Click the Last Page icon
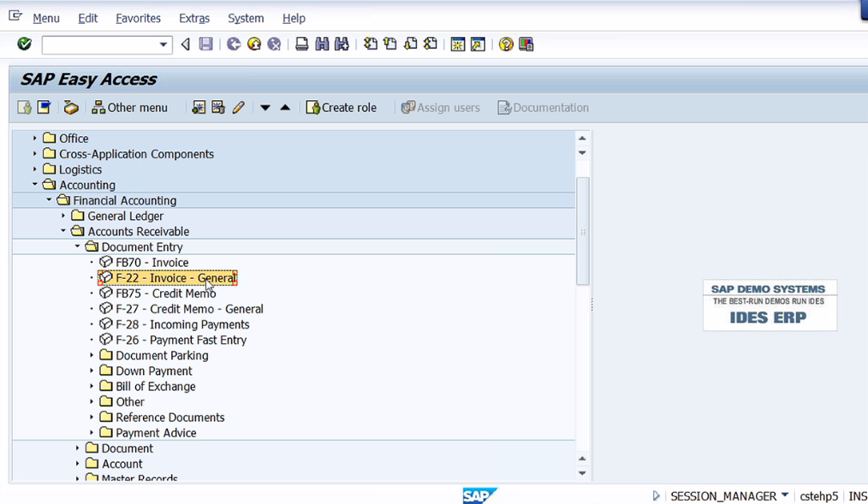Screen dimensions: 868x504 (430, 44)
